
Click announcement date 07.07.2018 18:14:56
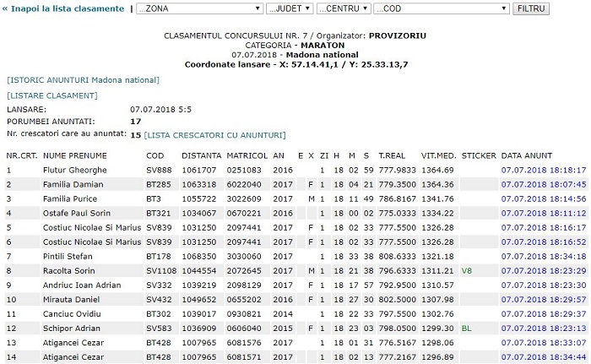click(x=544, y=198)
